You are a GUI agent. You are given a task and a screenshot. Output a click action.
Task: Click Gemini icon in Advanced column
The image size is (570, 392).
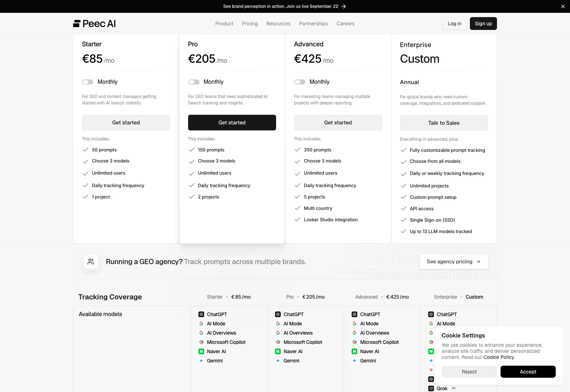point(354,361)
